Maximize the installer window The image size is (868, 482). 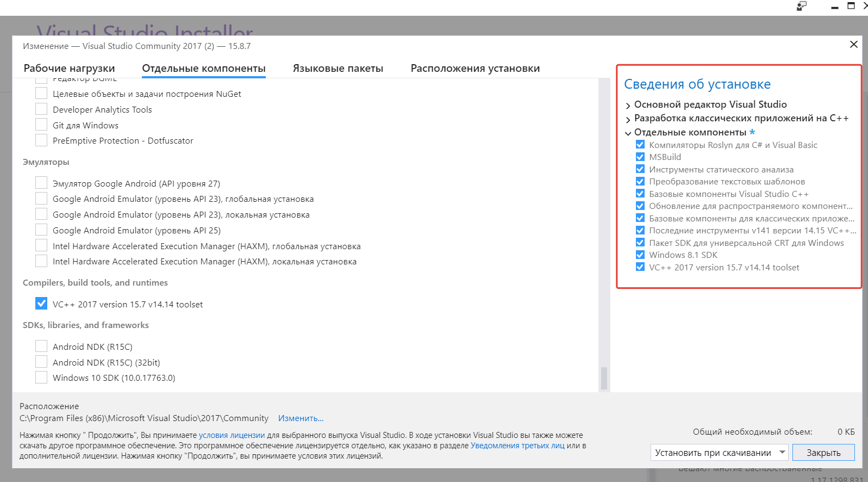(x=851, y=6)
